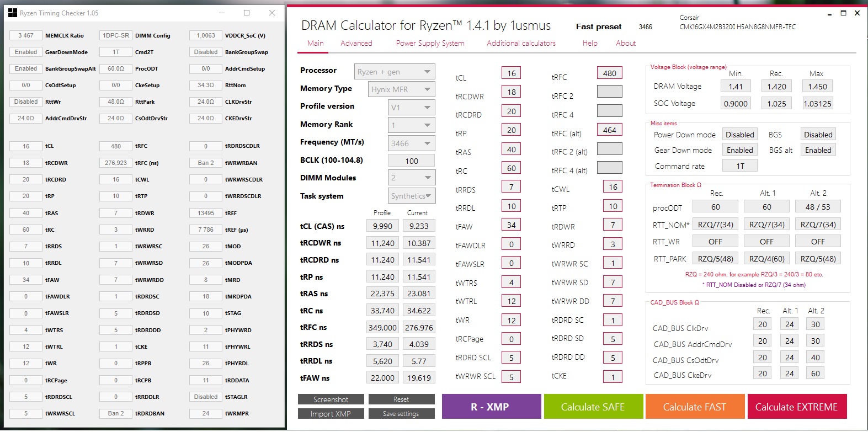This screenshot has width=868, height=432.
Task: Click the SOC Voltage Min. value 0.9000
Action: point(736,104)
